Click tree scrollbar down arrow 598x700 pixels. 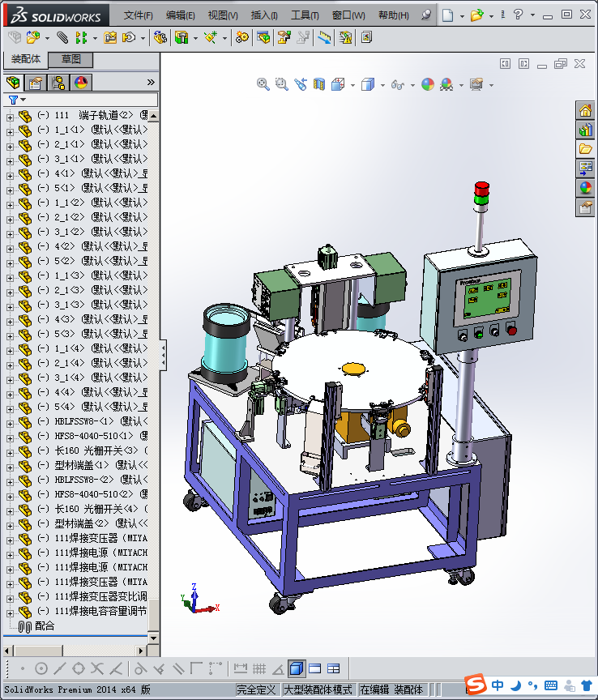154,638
